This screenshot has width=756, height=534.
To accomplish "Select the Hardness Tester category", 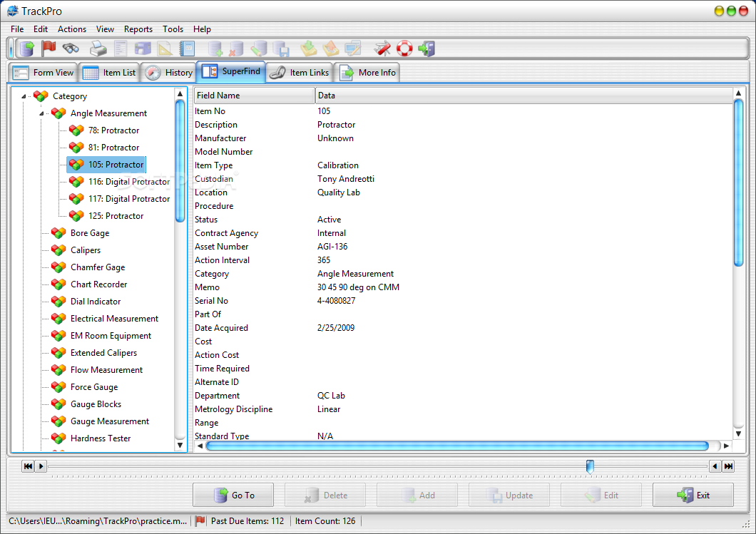I will pyautogui.click(x=101, y=438).
